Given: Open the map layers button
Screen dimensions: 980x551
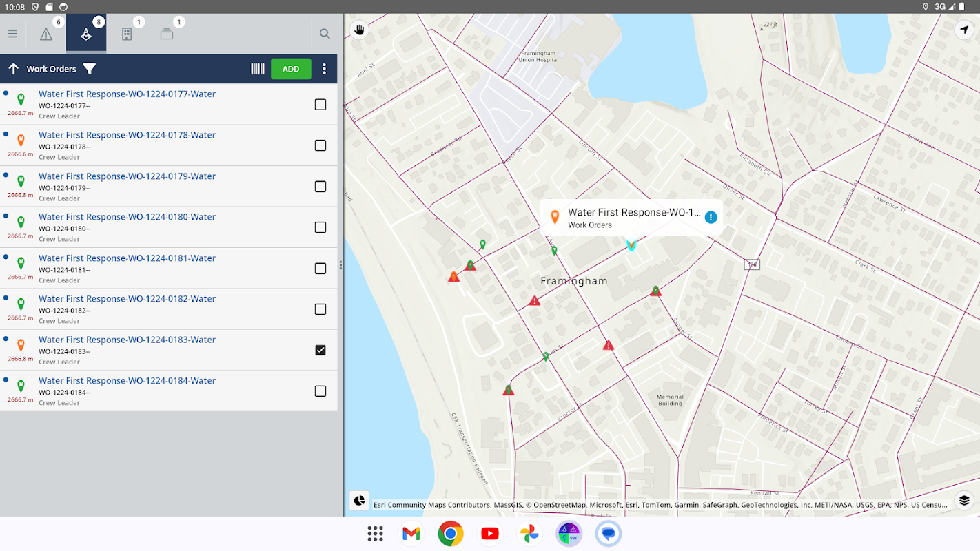Looking at the screenshot, I should pyautogui.click(x=964, y=501).
